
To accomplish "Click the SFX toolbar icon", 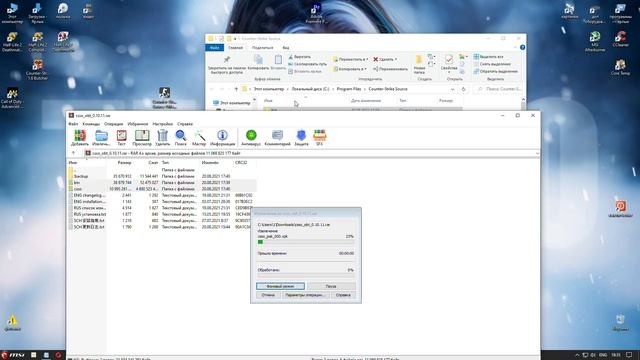I will pyautogui.click(x=320, y=135).
